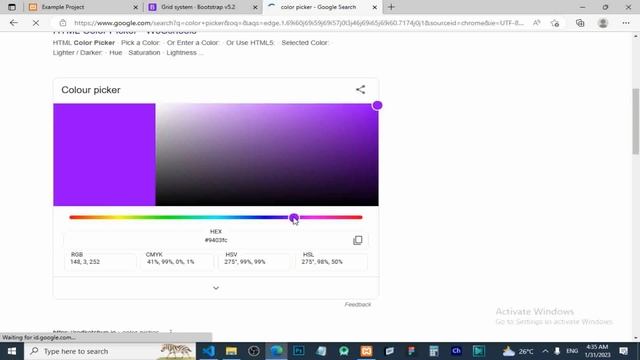The width and height of the screenshot is (640, 360).
Task: Share the colour picker result
Action: coord(360,89)
